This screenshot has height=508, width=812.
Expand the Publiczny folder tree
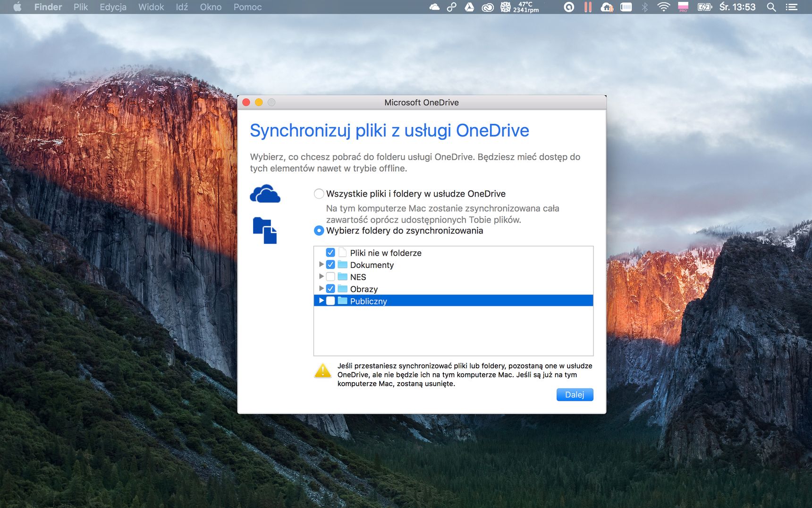(321, 301)
